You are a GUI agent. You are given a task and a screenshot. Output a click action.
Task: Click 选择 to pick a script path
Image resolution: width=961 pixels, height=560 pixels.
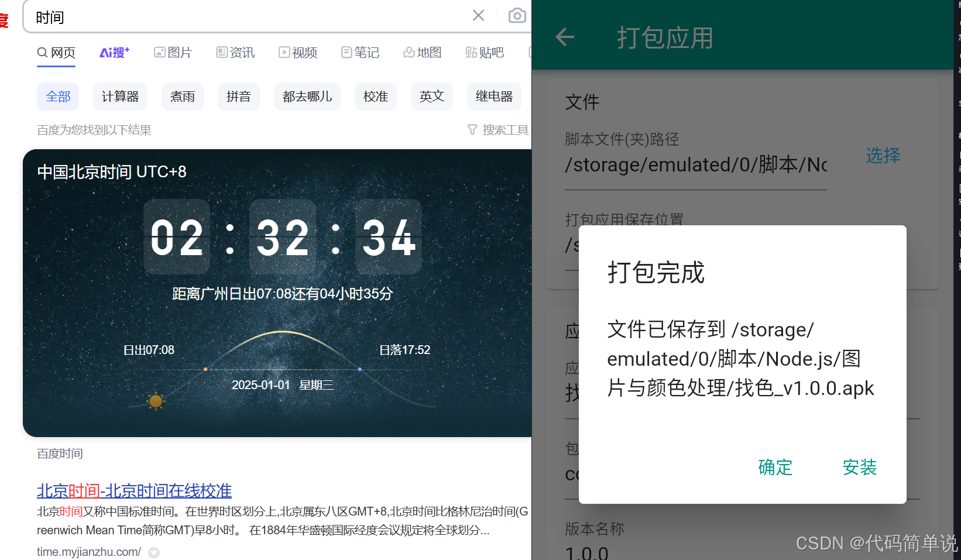point(883,156)
